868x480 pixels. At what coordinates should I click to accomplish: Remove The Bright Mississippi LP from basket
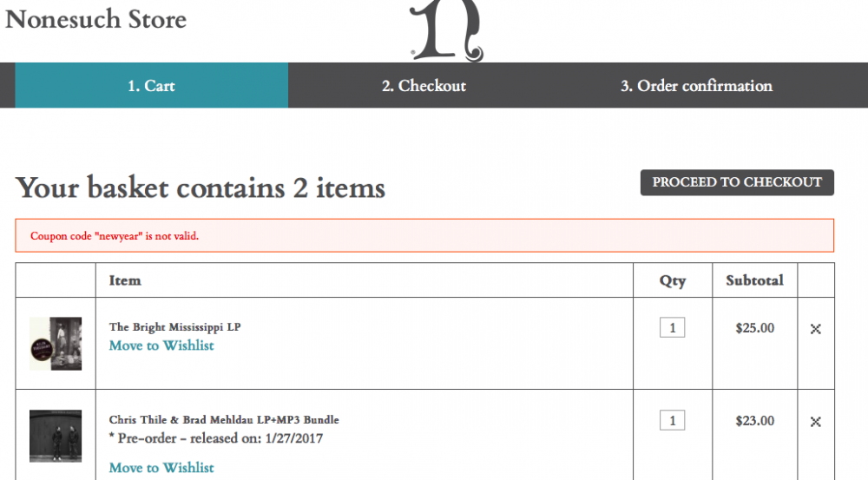816,329
